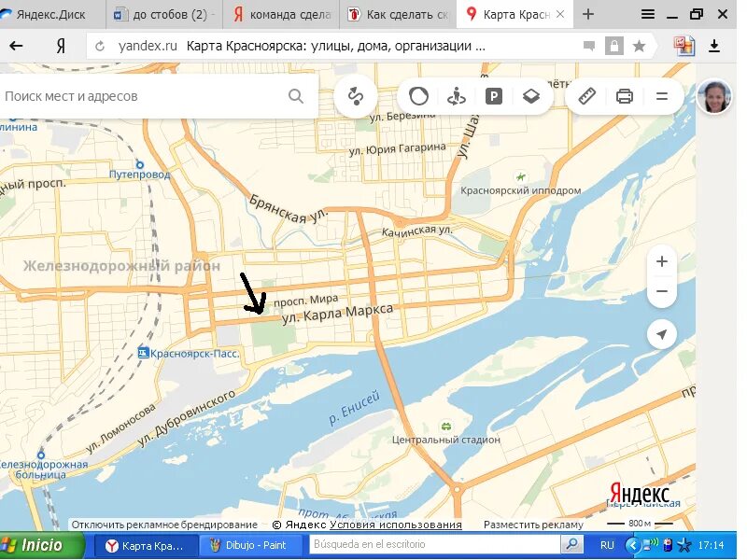Click the р. Енисей label
This screenshot has height=560, width=747.
[355, 408]
